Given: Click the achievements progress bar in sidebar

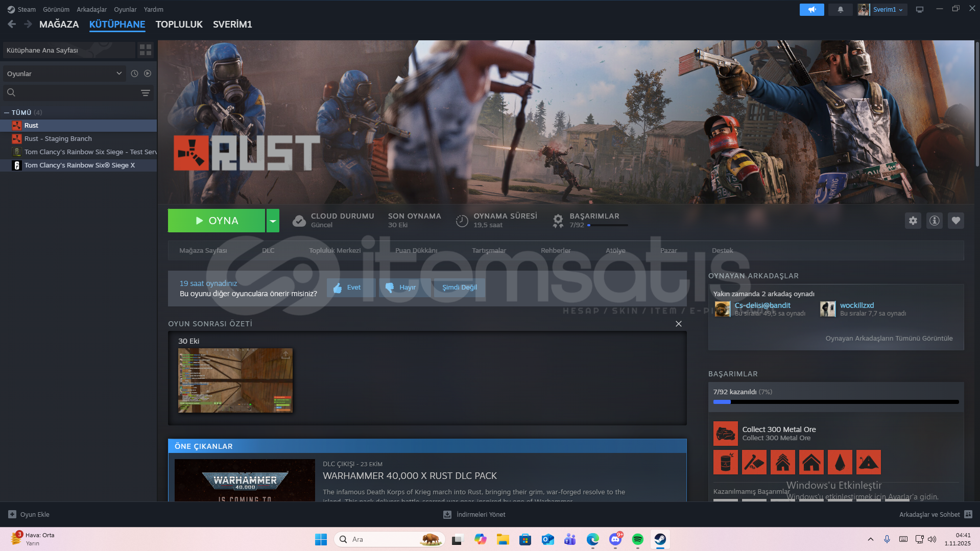Looking at the screenshot, I should pyautogui.click(x=836, y=402).
